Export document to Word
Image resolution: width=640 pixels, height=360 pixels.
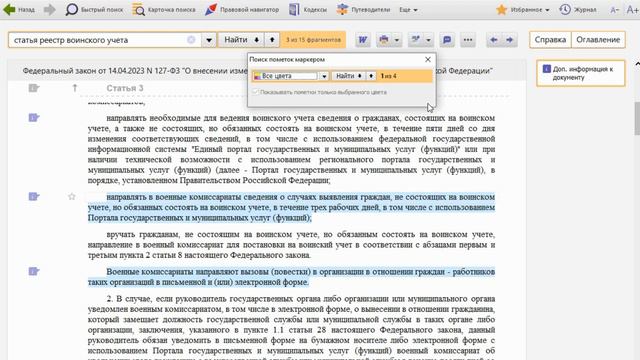(x=362, y=40)
